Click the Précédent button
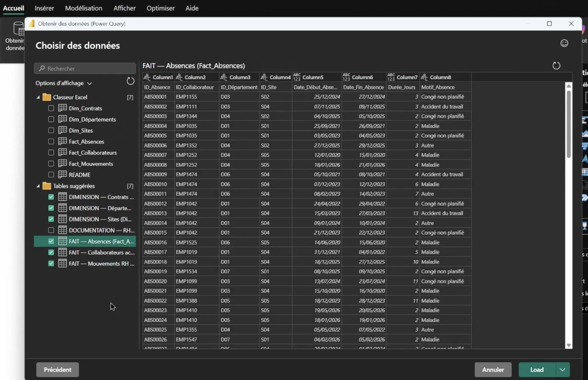The image size is (588, 380). pyautogui.click(x=58, y=369)
